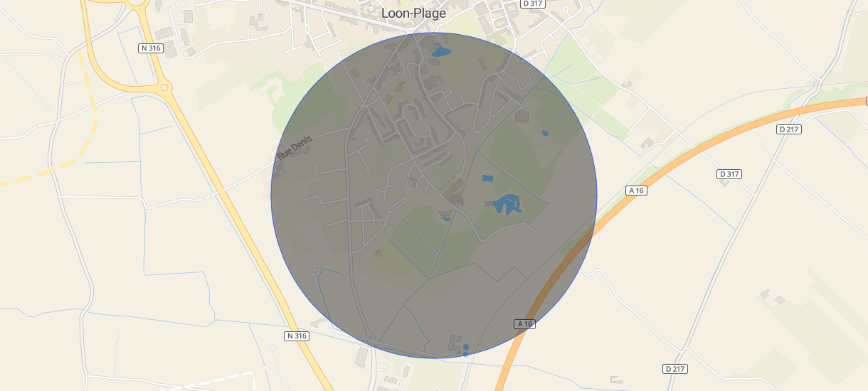Click the Loon-Plage town label
Screen dimensions: 868x391
coord(413,14)
